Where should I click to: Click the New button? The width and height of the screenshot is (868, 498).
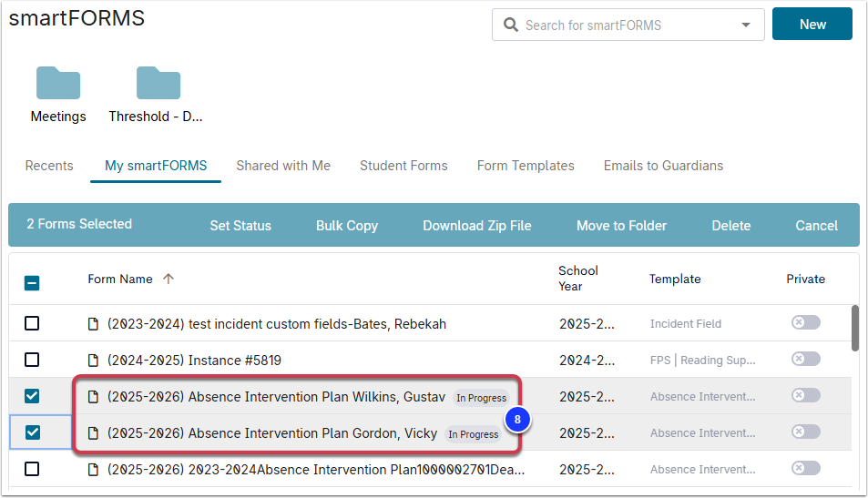click(x=812, y=24)
